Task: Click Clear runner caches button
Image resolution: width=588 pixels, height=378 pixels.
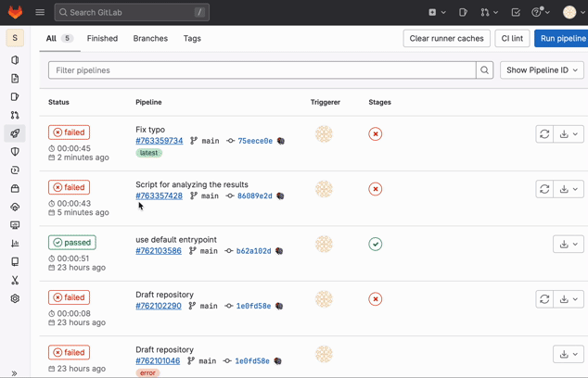Action: click(x=447, y=38)
